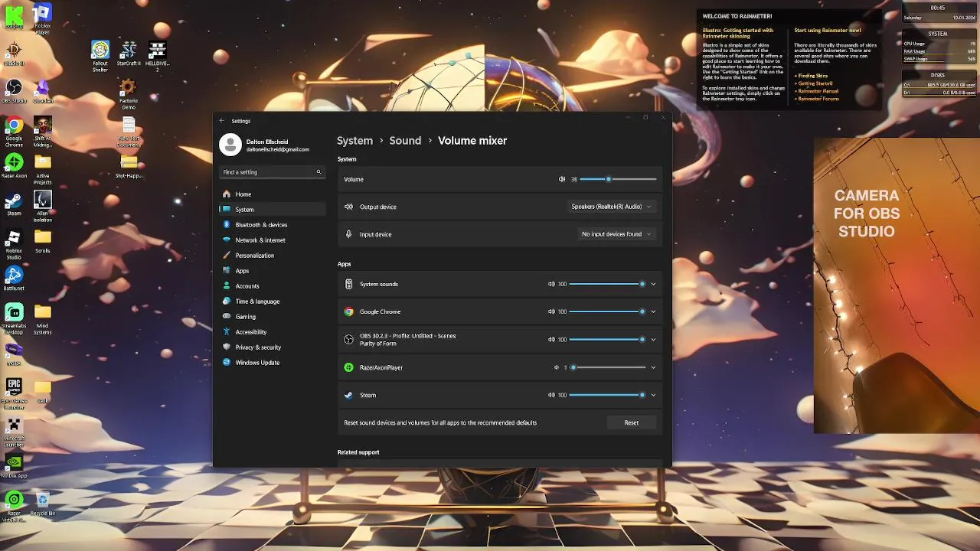Open Accessibility settings
This screenshot has width=980, height=551.
coord(273,332)
